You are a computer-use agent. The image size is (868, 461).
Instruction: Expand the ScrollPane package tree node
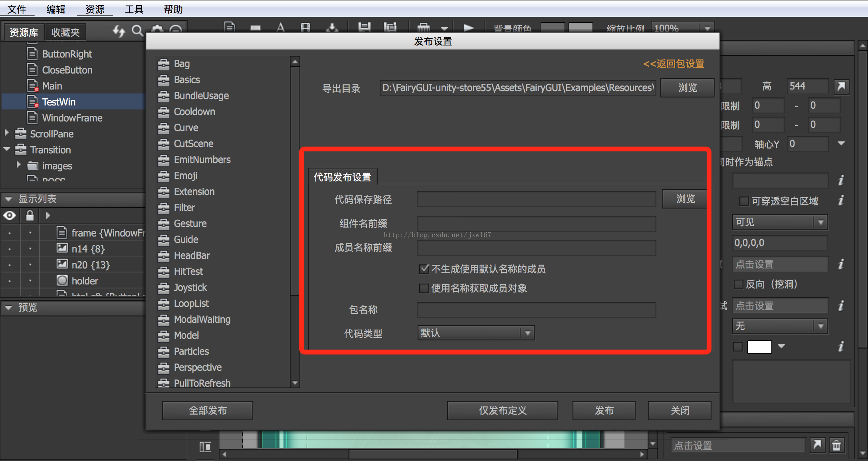point(6,133)
